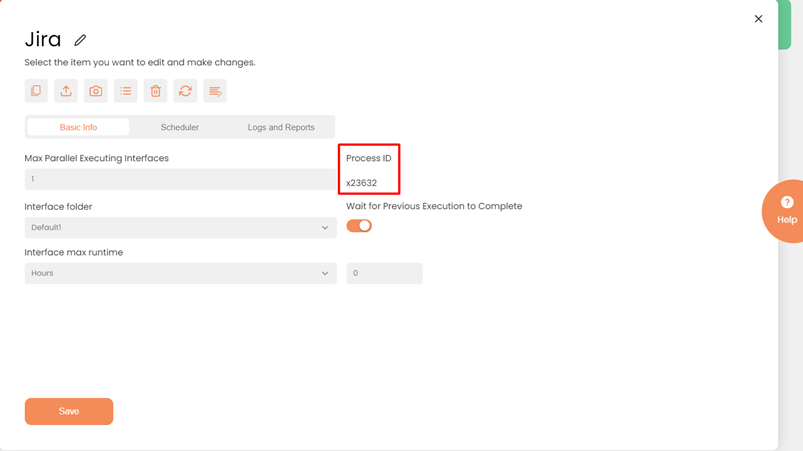803x451 pixels.
Task: Select the Basic Info tab
Action: 78,127
